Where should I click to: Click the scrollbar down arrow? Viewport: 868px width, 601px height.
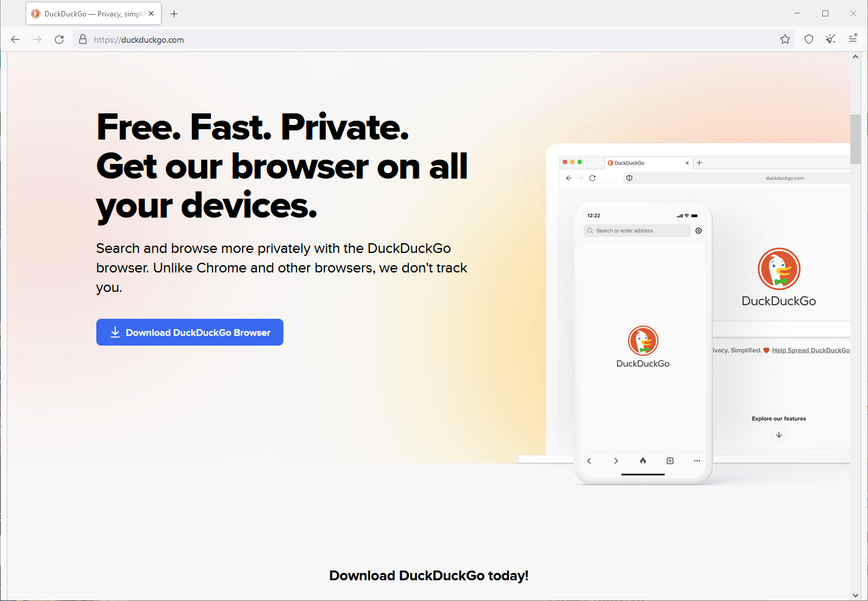(x=855, y=596)
